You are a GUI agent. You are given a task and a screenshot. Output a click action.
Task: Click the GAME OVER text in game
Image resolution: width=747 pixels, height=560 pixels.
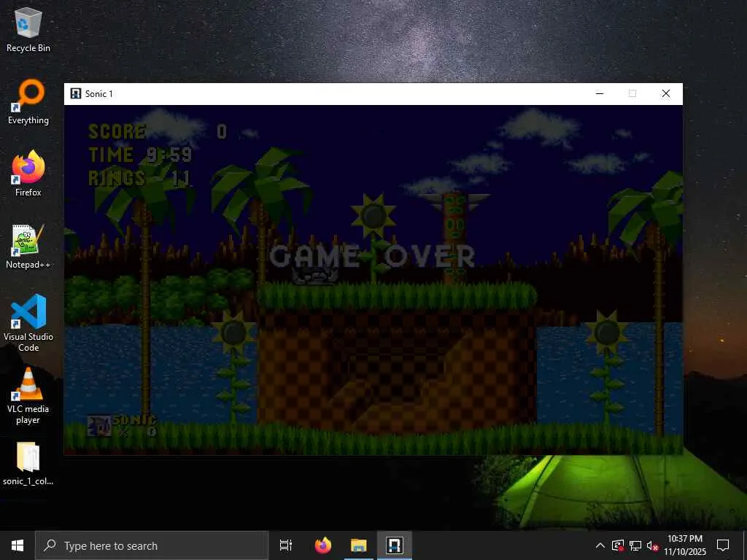click(372, 257)
